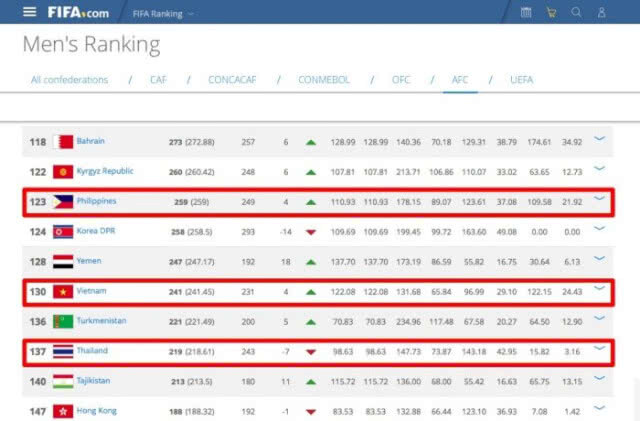640x421 pixels.
Task: Click Yemen's green up arrow
Action: pyautogui.click(x=311, y=262)
